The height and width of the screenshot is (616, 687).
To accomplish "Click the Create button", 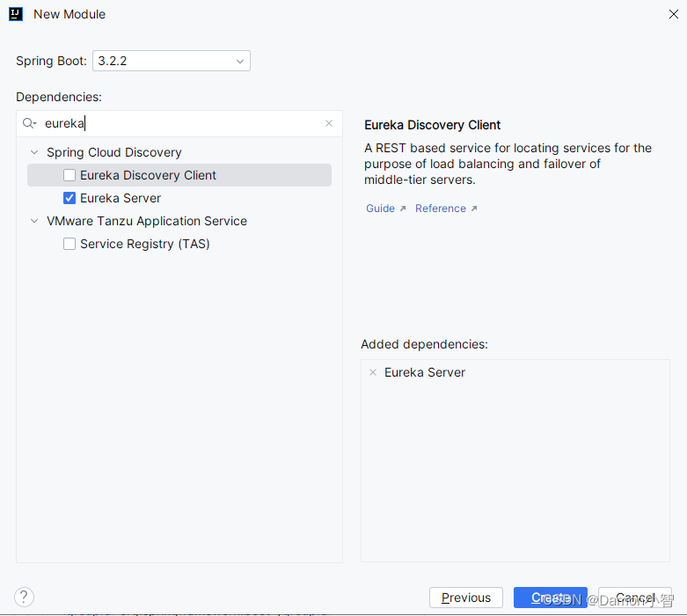I will point(551,598).
